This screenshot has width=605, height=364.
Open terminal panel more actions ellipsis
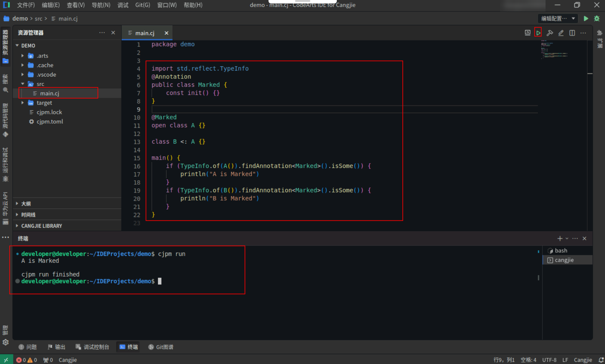[x=575, y=238]
